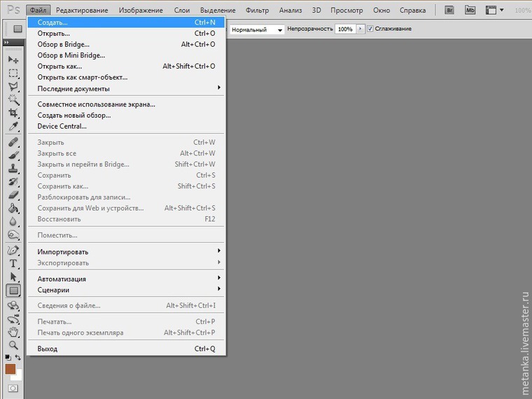Screen dimensions: 532x399
Task: Open the Фильтр menu
Action: pyautogui.click(x=258, y=10)
